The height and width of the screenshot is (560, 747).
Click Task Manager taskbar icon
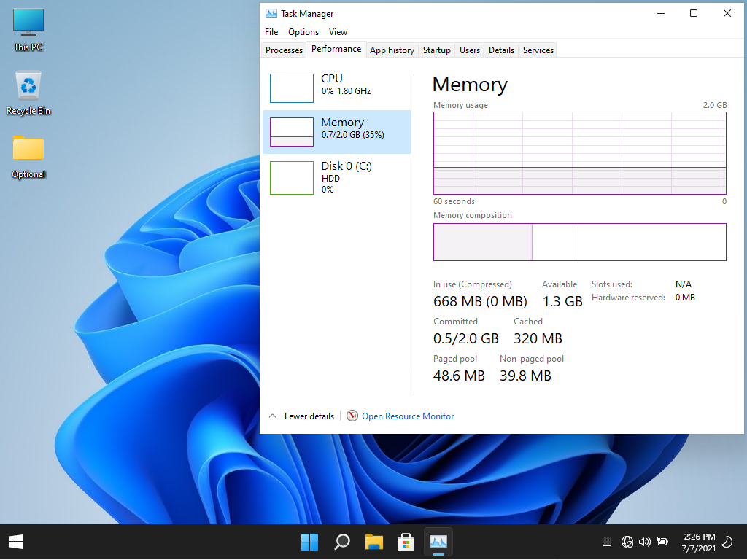point(438,542)
